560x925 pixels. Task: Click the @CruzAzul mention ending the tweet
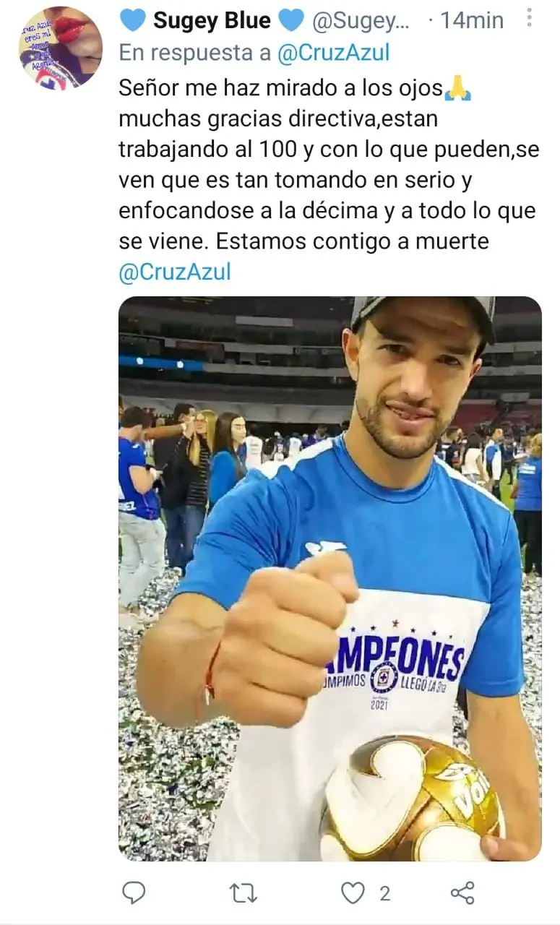(x=175, y=272)
